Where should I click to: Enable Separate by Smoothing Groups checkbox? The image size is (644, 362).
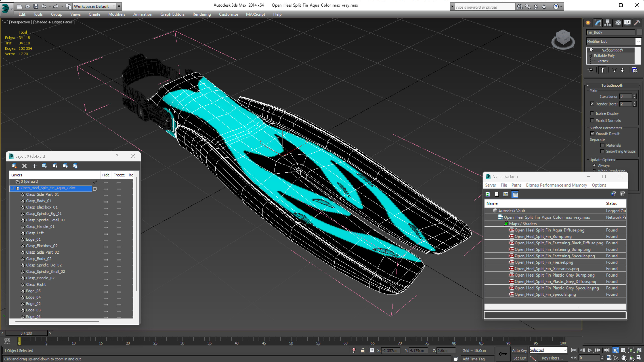[x=602, y=151]
